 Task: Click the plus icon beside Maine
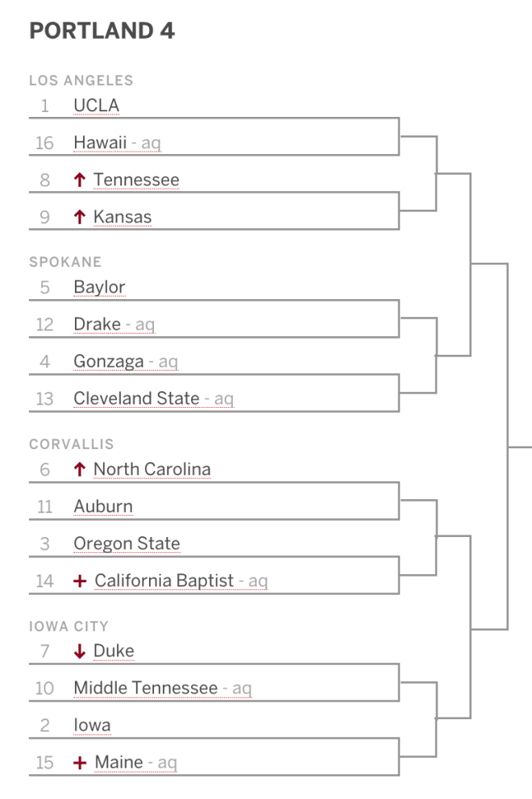point(80,763)
